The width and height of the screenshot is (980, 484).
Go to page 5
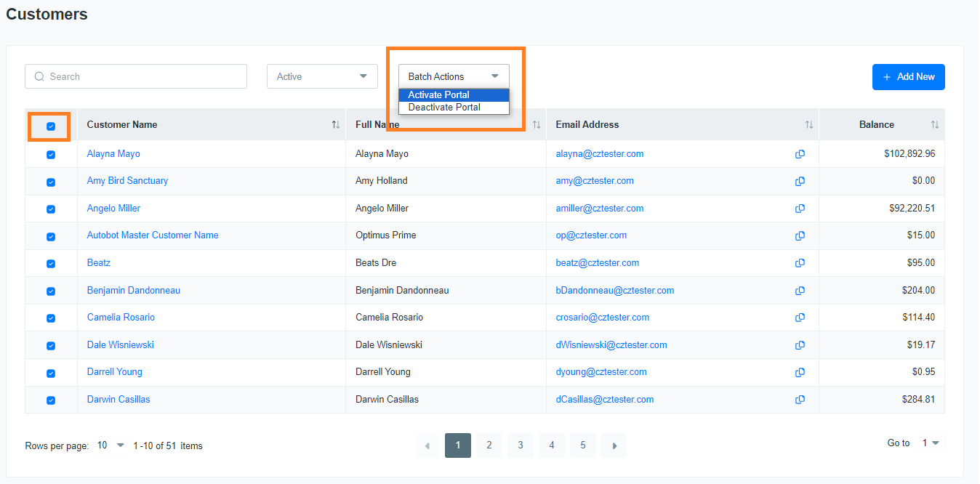coord(583,445)
